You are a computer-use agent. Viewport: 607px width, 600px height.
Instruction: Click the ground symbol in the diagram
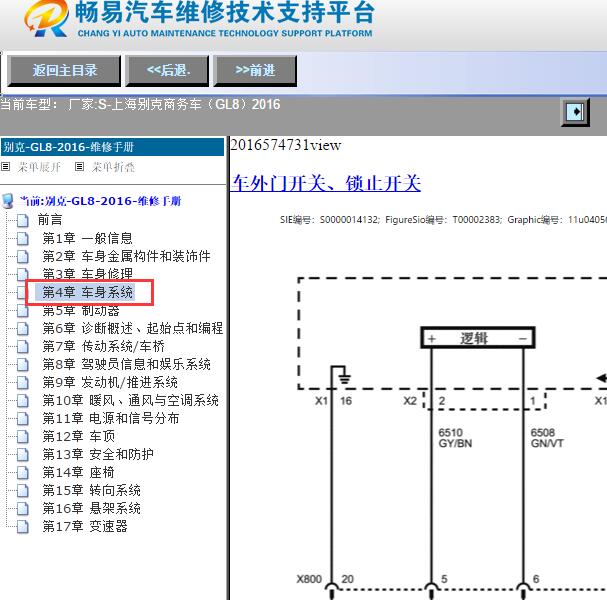tap(344, 377)
